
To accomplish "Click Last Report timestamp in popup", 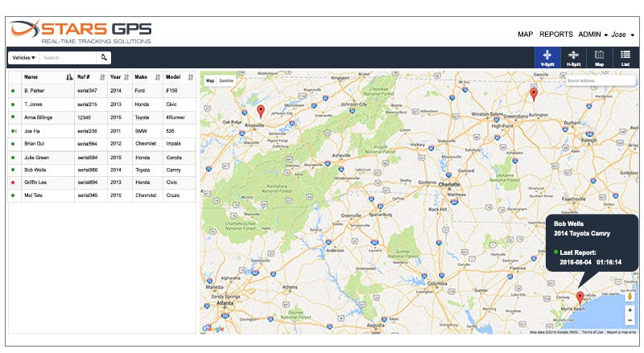I will [590, 262].
